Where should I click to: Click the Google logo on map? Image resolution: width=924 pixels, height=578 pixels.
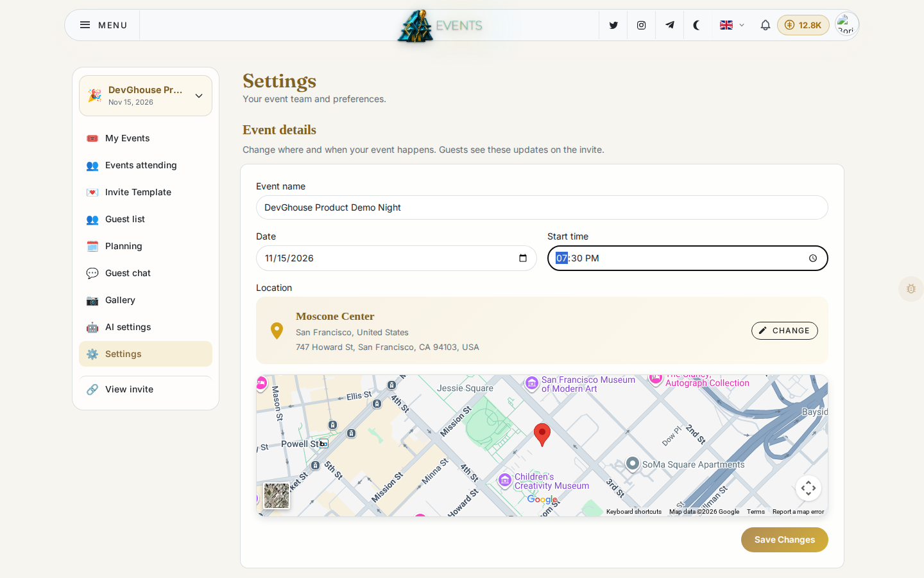pyautogui.click(x=542, y=500)
